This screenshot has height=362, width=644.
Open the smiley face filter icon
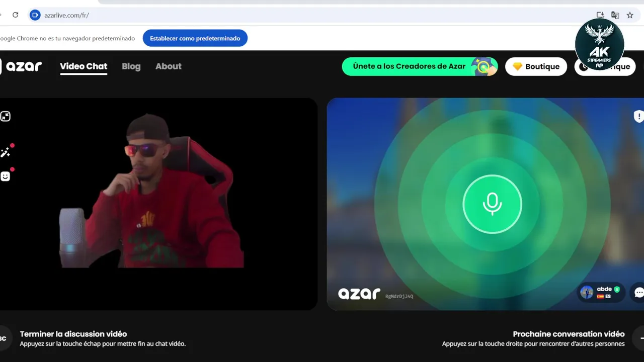6,176
